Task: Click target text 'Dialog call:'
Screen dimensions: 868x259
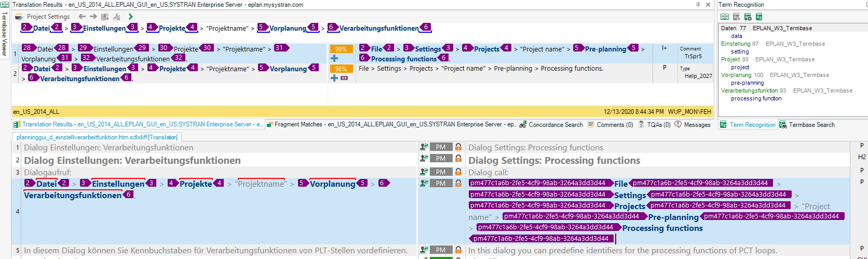Action: click(x=488, y=172)
